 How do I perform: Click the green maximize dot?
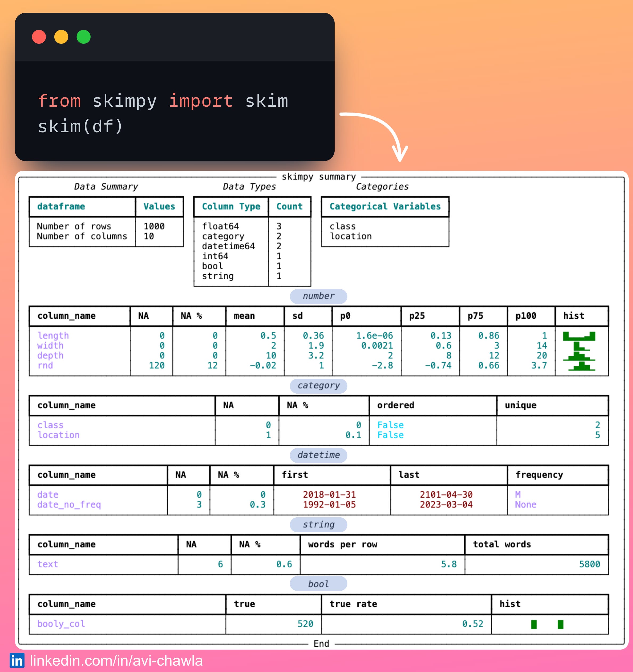pyautogui.click(x=83, y=37)
